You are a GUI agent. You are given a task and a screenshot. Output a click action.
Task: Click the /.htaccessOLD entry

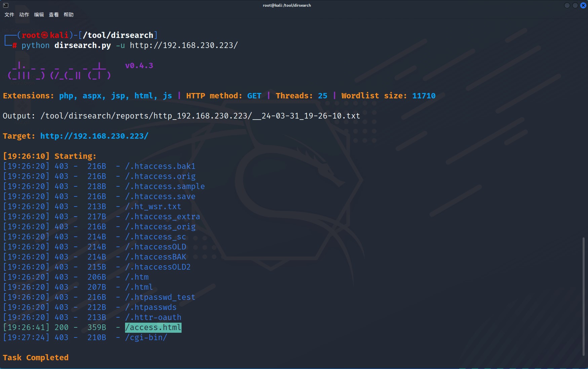156,247
